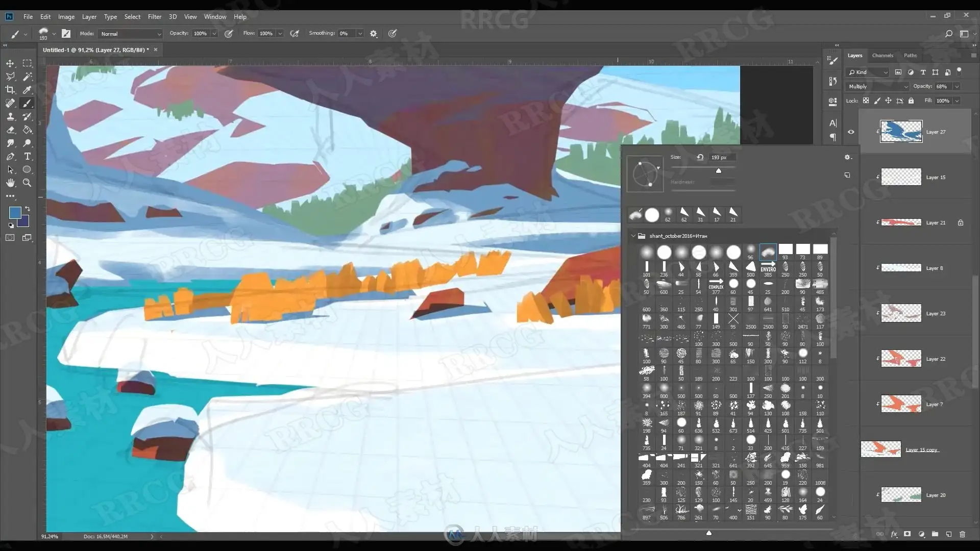Open the Flow value dropdown
The width and height of the screenshot is (980, 551).
pyautogui.click(x=280, y=34)
